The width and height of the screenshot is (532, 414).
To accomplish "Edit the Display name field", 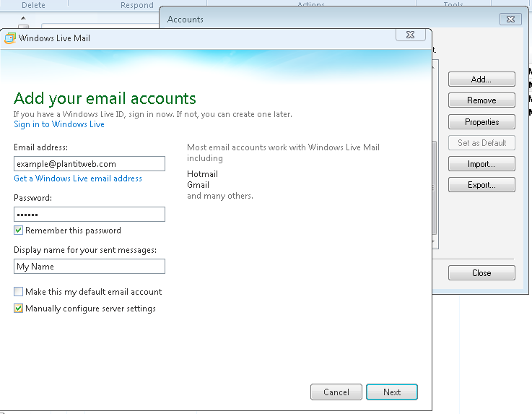I will click(90, 267).
